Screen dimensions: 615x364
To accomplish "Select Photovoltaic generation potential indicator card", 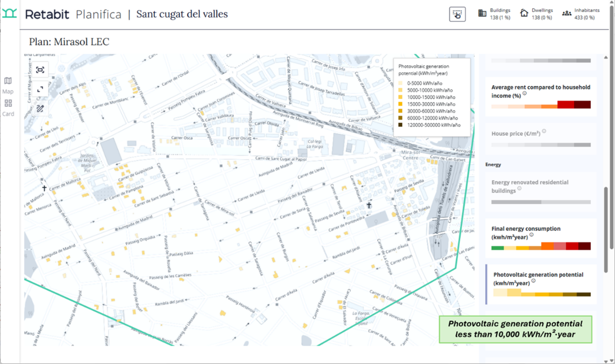I will pyautogui.click(x=541, y=283).
